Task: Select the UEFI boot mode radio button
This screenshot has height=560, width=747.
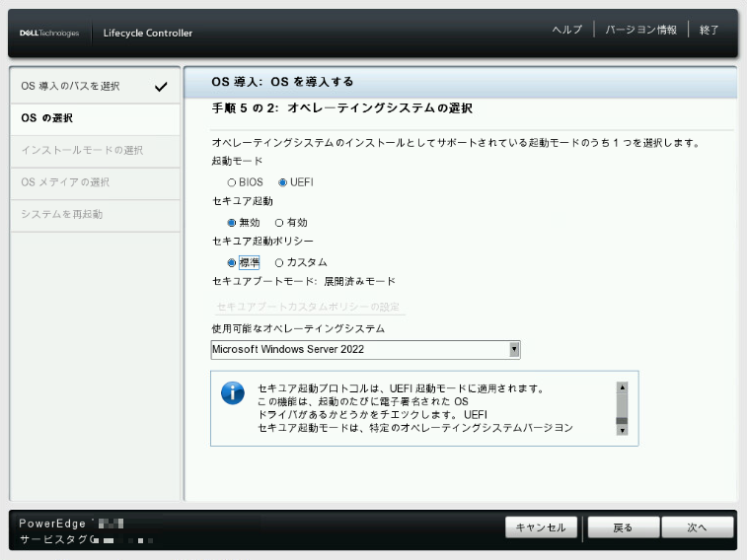Action: [282, 182]
